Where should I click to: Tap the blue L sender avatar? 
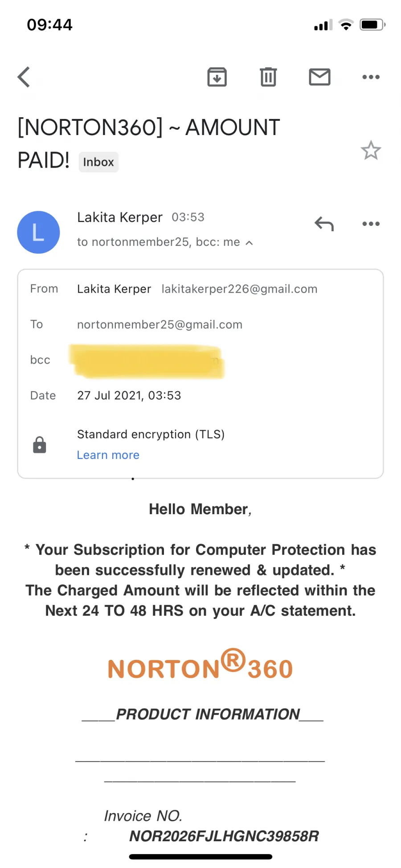click(38, 232)
